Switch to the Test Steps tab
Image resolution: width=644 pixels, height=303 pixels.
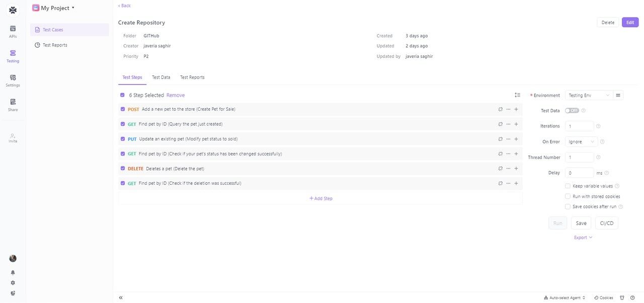point(132,78)
